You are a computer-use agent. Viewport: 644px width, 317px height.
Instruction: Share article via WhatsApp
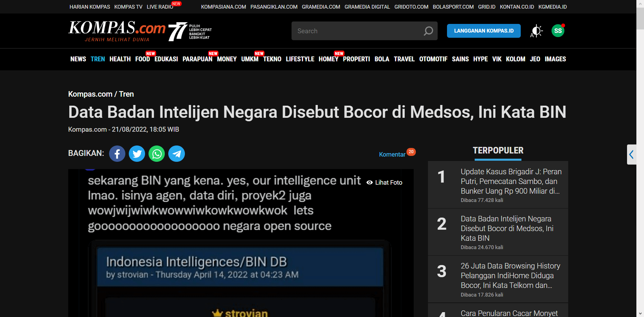157,153
